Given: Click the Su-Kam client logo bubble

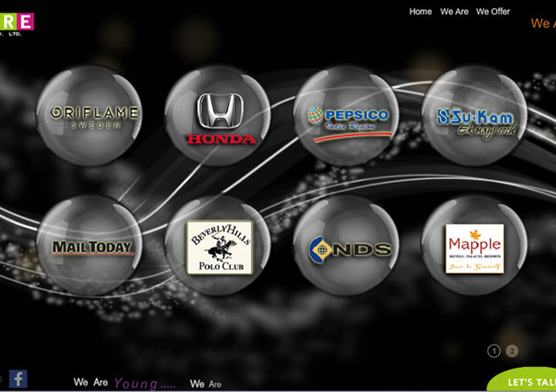Looking at the screenshot, I should point(474,115).
